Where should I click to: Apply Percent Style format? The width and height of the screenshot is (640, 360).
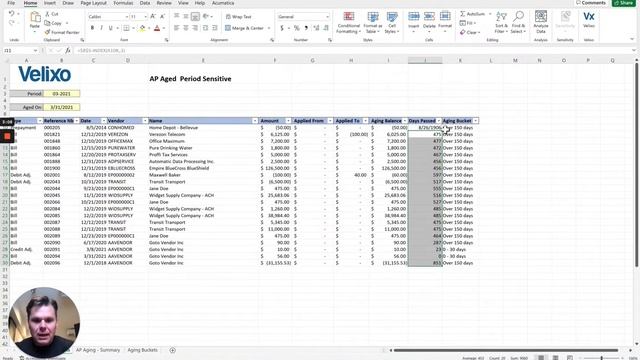[297, 28]
